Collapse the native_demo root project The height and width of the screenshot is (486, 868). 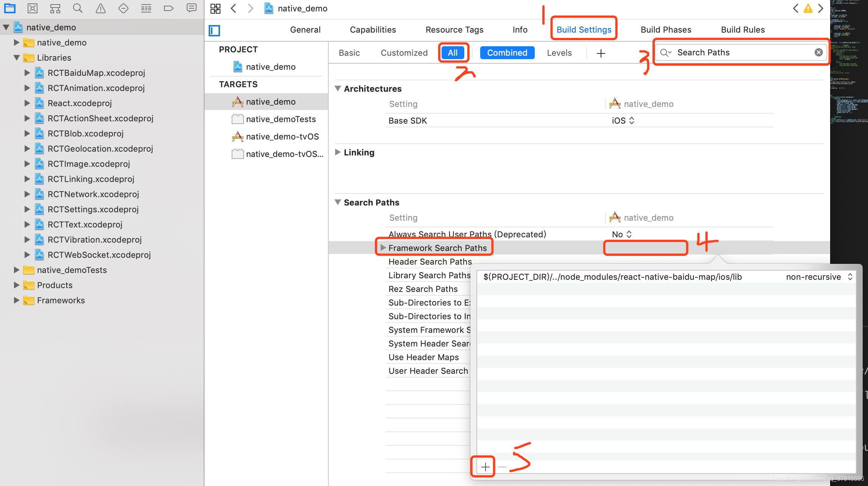click(x=6, y=27)
